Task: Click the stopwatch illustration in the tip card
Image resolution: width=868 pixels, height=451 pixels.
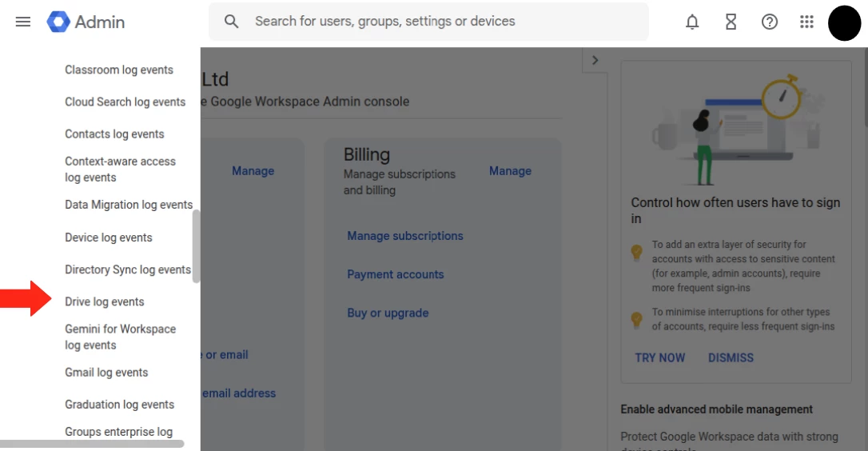Action: click(x=782, y=98)
